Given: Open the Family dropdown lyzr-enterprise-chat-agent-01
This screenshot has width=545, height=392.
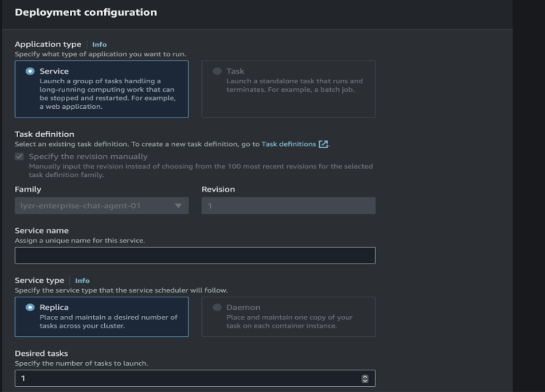Looking at the screenshot, I should (x=102, y=205).
